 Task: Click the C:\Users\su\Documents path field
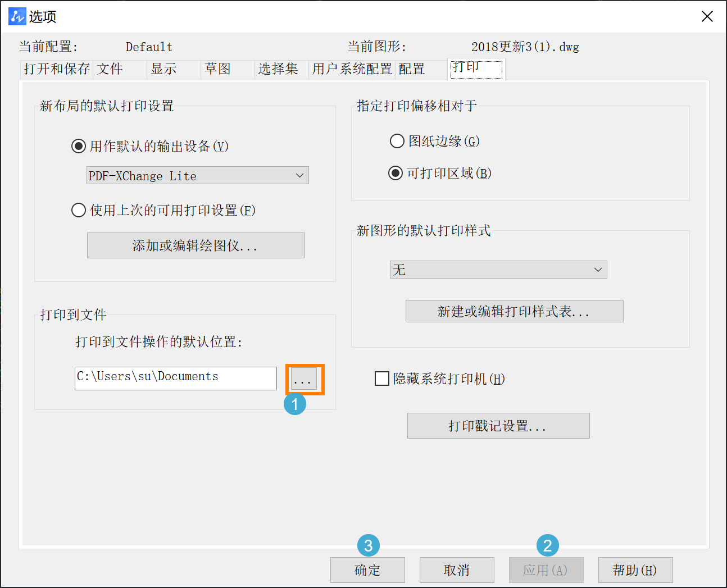point(176,378)
